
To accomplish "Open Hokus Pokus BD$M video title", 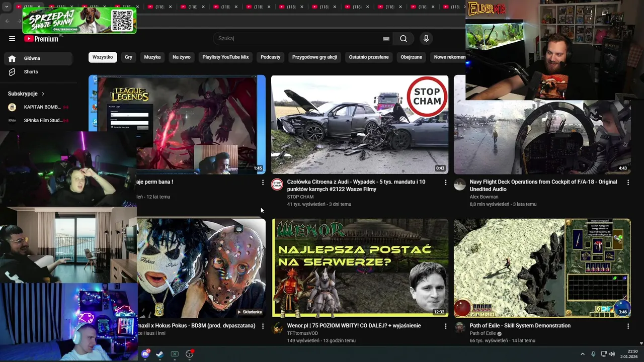I will click(x=197, y=326).
